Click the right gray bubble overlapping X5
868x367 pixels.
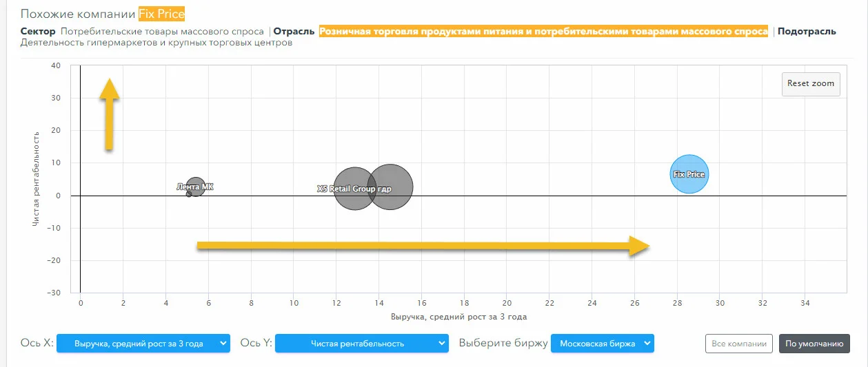390,187
